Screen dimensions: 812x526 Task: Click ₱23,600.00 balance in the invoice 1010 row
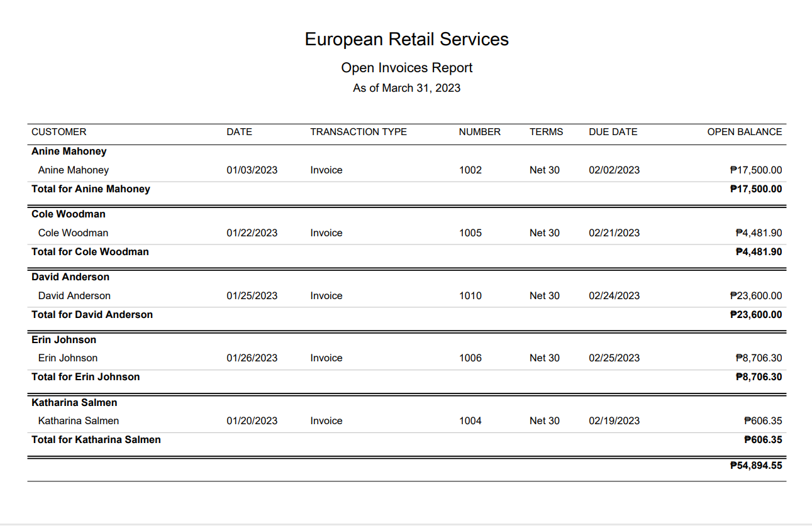(x=756, y=296)
